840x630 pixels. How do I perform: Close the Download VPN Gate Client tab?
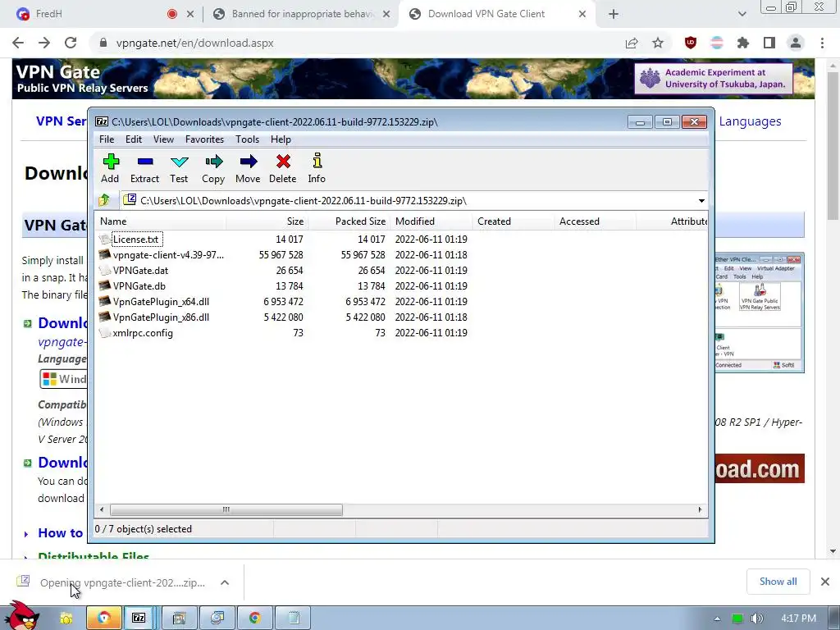click(582, 15)
